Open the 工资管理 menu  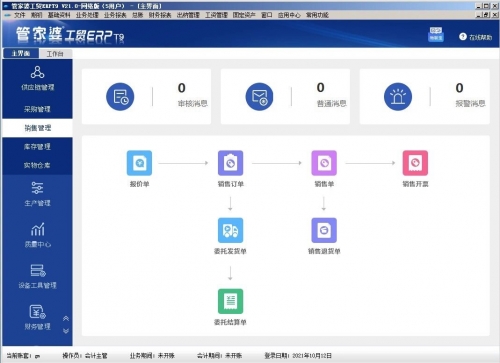[x=216, y=15]
